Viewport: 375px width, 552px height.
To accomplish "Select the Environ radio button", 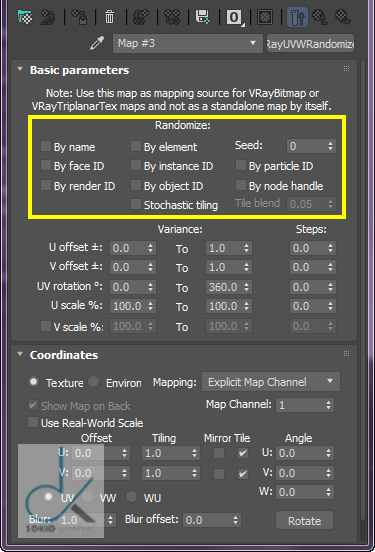I will [94, 382].
